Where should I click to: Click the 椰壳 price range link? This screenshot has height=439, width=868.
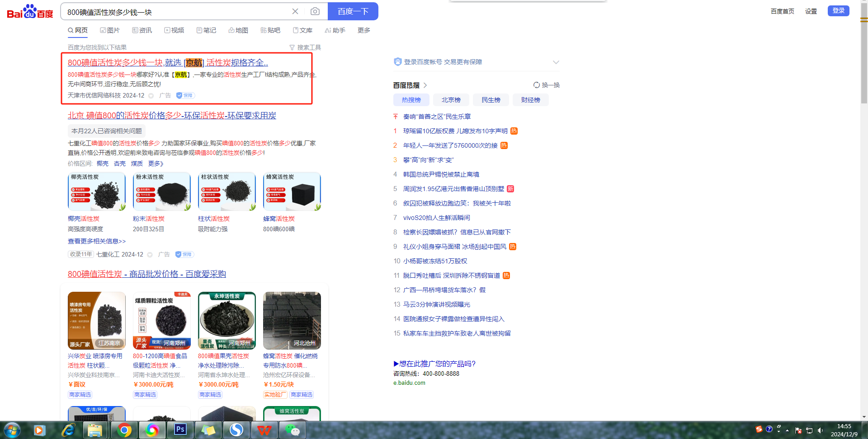tap(103, 163)
